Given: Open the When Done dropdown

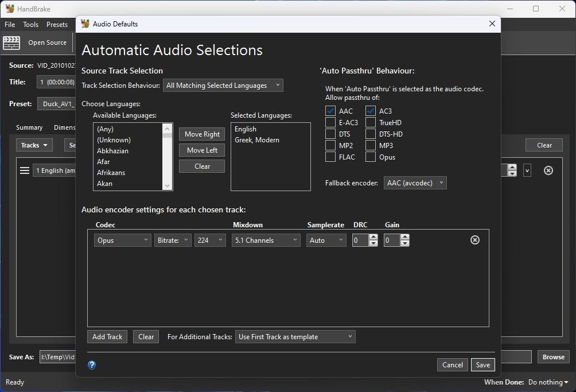Looking at the screenshot, I should [547, 382].
